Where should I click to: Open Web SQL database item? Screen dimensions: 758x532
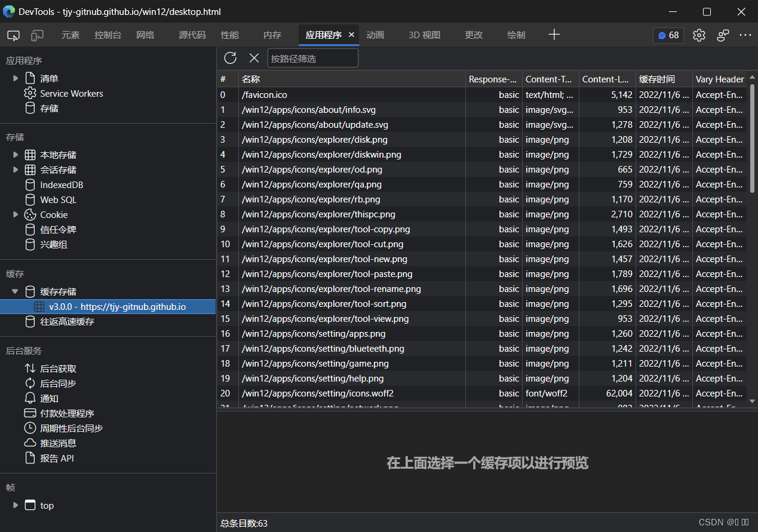58,199
